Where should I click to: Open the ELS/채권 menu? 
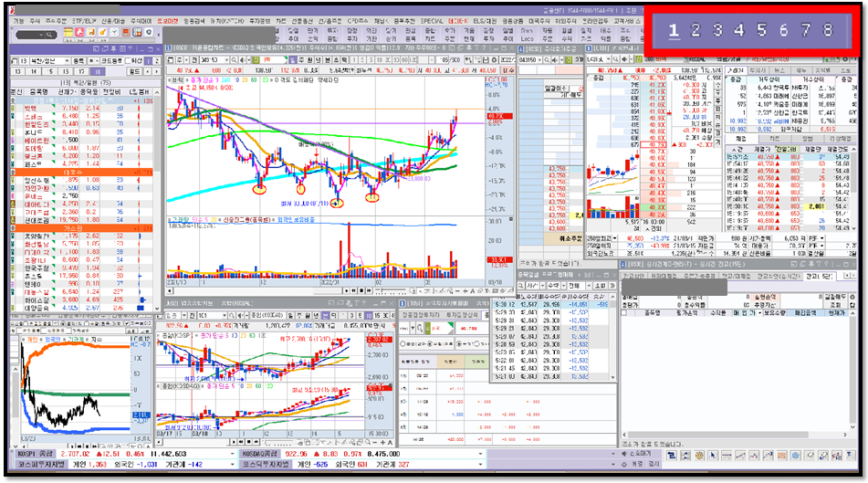tap(485, 21)
